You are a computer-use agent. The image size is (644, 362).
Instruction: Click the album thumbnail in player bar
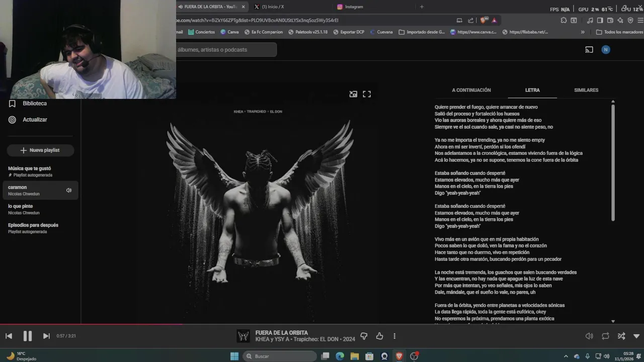244,336
